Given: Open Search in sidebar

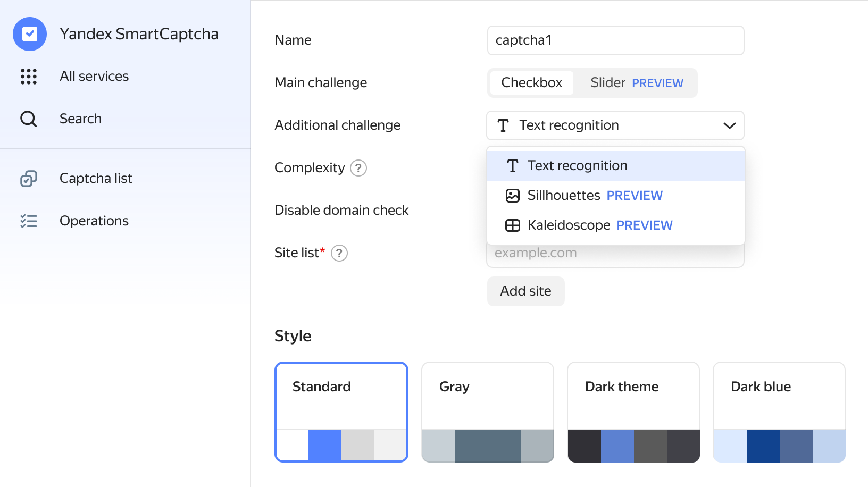Looking at the screenshot, I should (80, 119).
